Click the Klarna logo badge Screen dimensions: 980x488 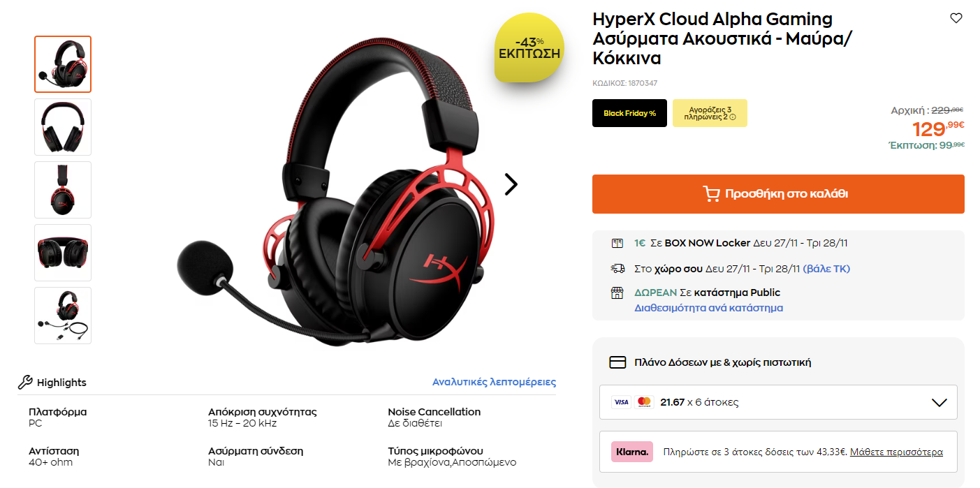click(x=632, y=452)
